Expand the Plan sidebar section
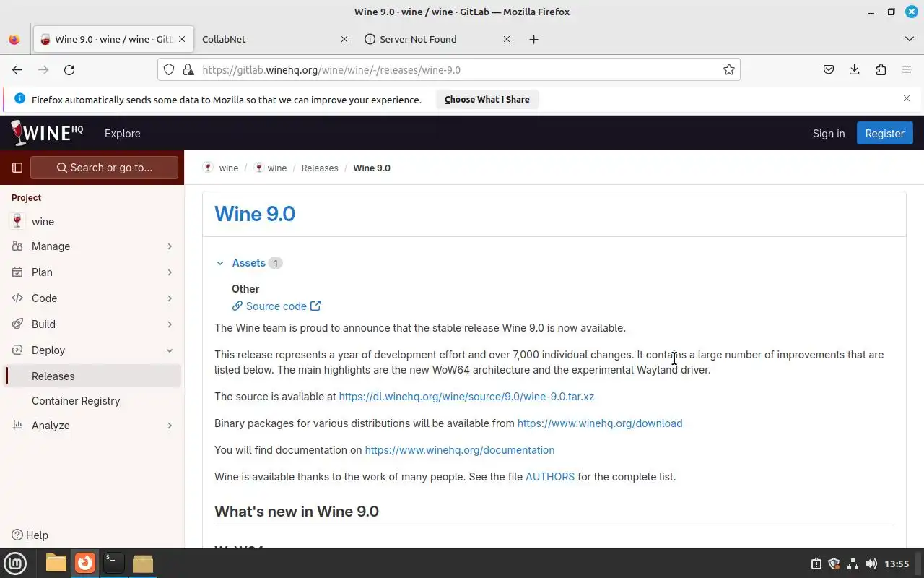Image resolution: width=924 pixels, height=578 pixels. click(x=92, y=272)
